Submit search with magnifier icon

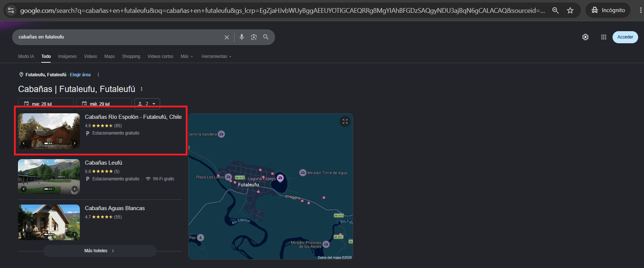coord(266,37)
